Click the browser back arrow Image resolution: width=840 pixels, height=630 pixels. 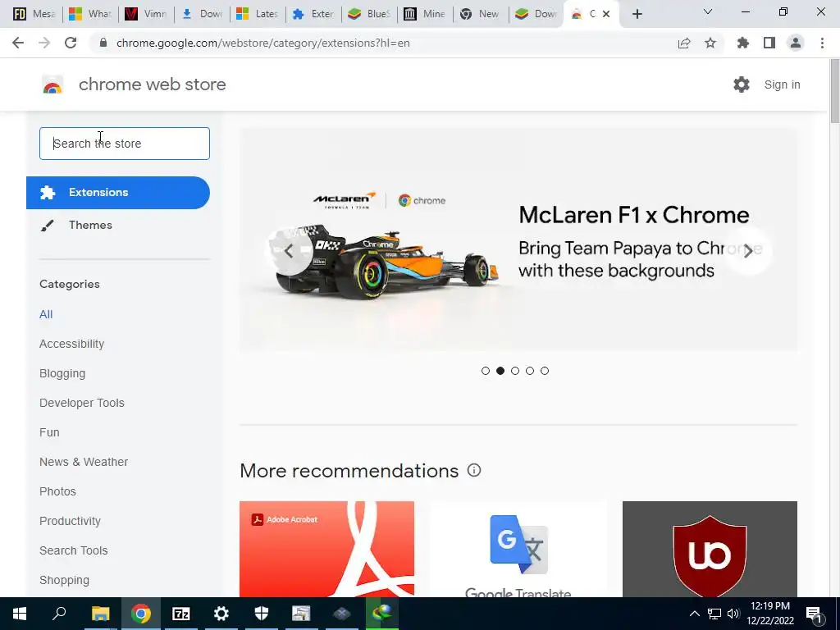pyautogui.click(x=18, y=43)
